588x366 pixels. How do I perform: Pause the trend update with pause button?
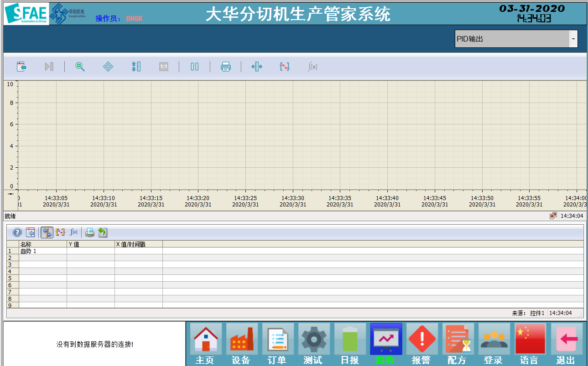coord(195,67)
